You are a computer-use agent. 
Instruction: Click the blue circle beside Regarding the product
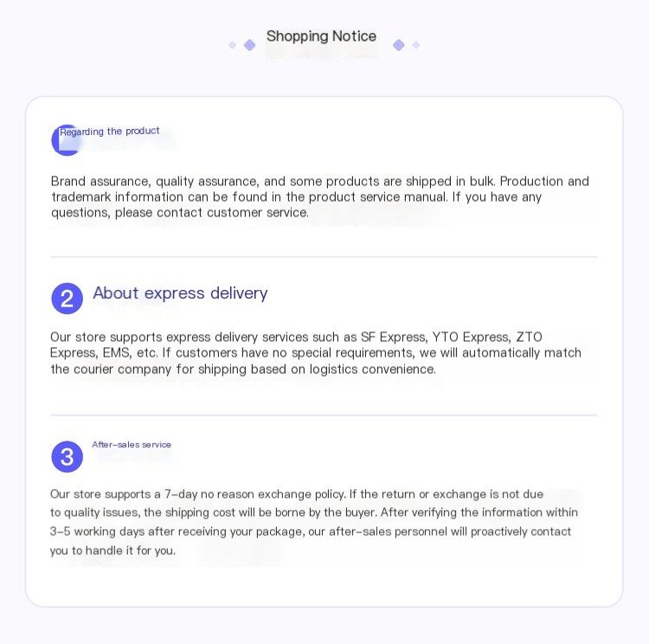67,140
